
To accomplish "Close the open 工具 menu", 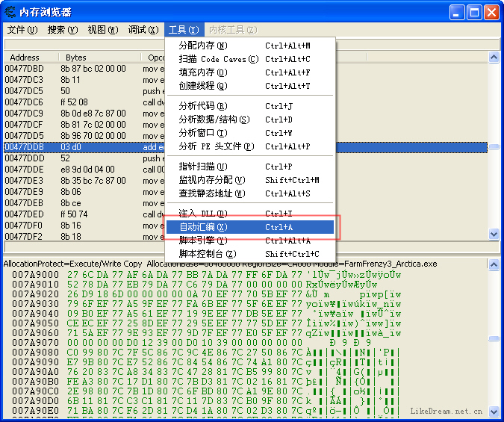I will pos(184,30).
